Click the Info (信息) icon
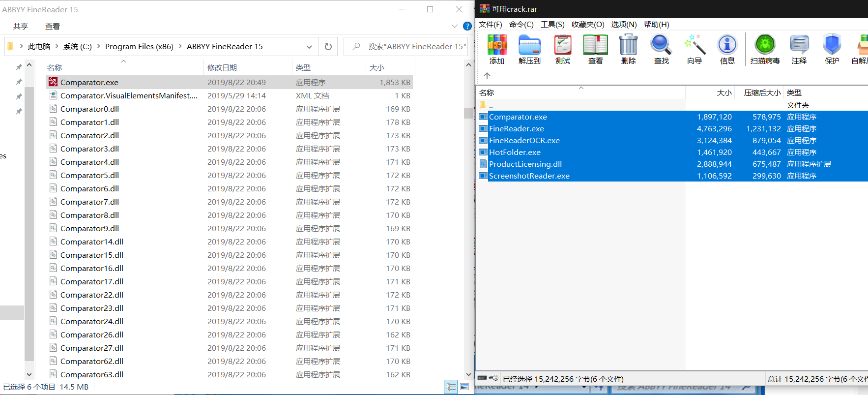Image resolution: width=868 pixels, height=395 pixels. pyautogui.click(x=727, y=45)
